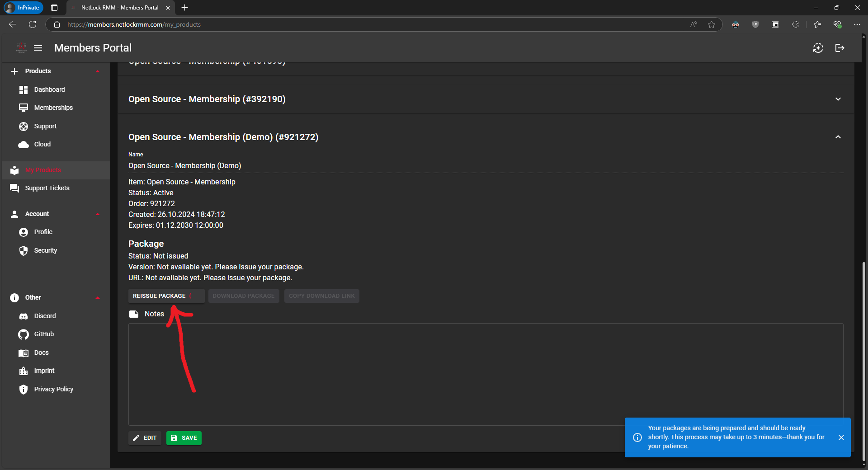Click the Copy Download Link button
Image resolution: width=868 pixels, height=470 pixels.
point(322,296)
